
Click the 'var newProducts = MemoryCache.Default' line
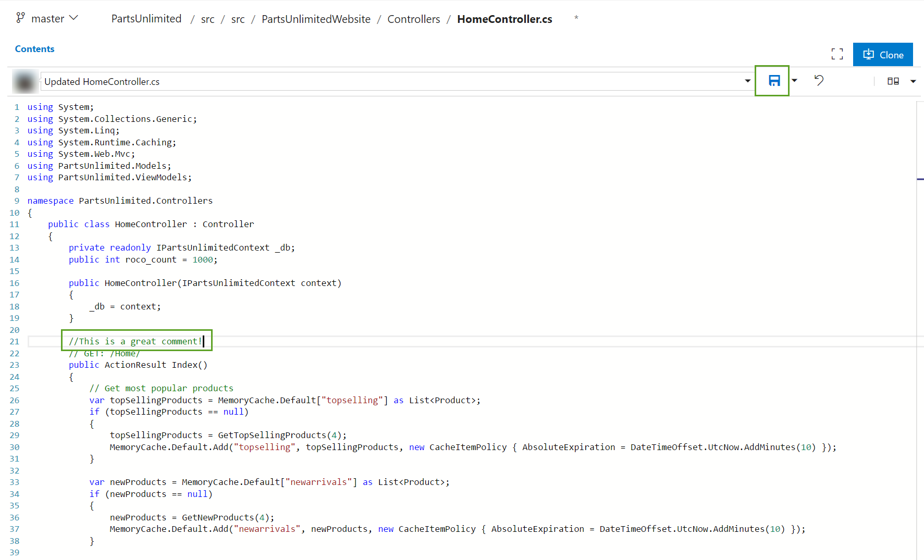click(x=269, y=482)
